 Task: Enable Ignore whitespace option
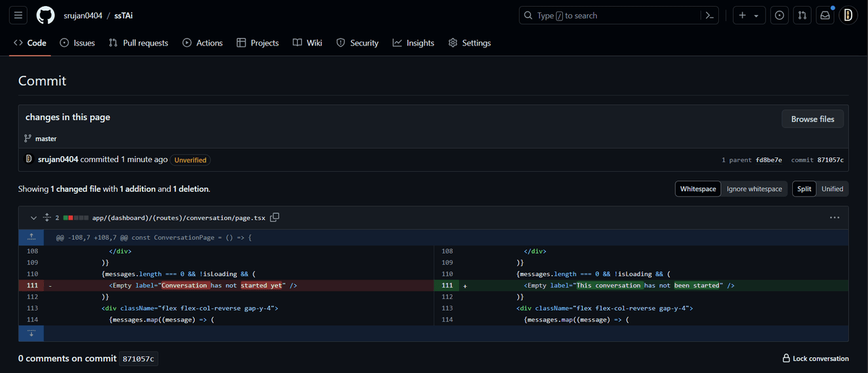click(754, 189)
